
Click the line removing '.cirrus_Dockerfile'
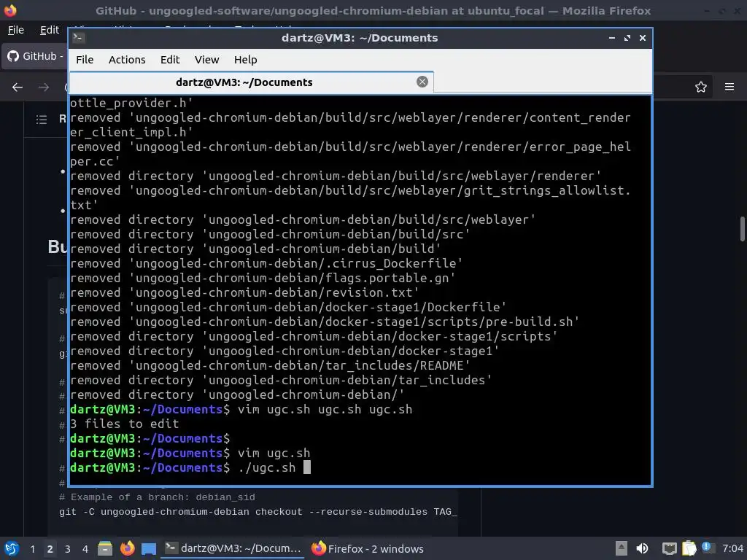[266, 263]
